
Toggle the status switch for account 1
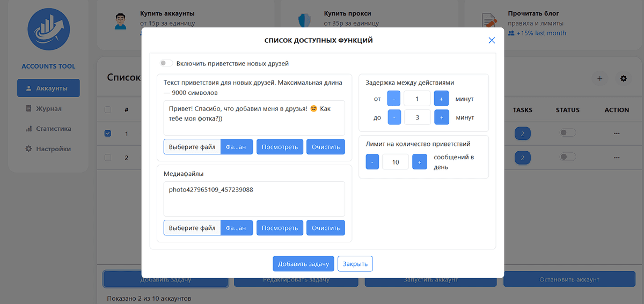pos(567,133)
